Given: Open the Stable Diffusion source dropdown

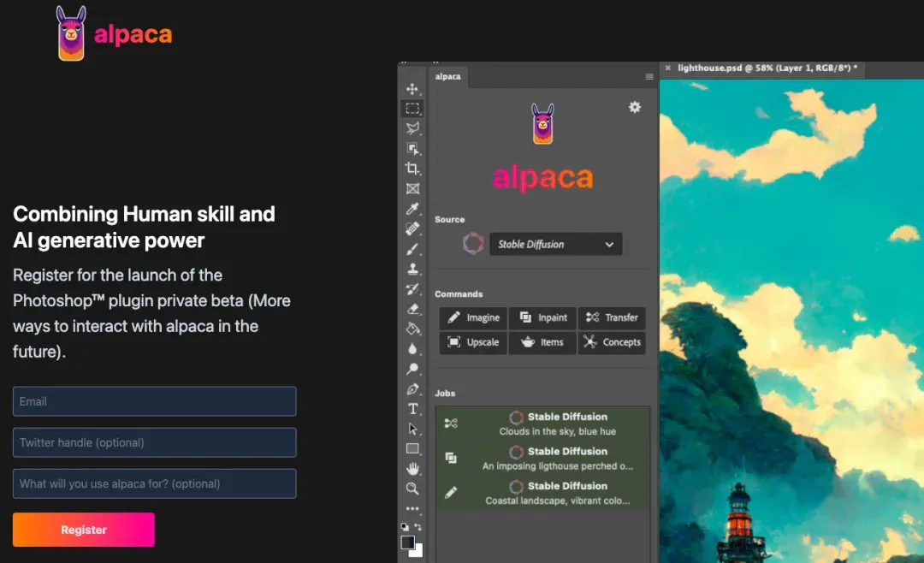Looking at the screenshot, I should tap(555, 244).
